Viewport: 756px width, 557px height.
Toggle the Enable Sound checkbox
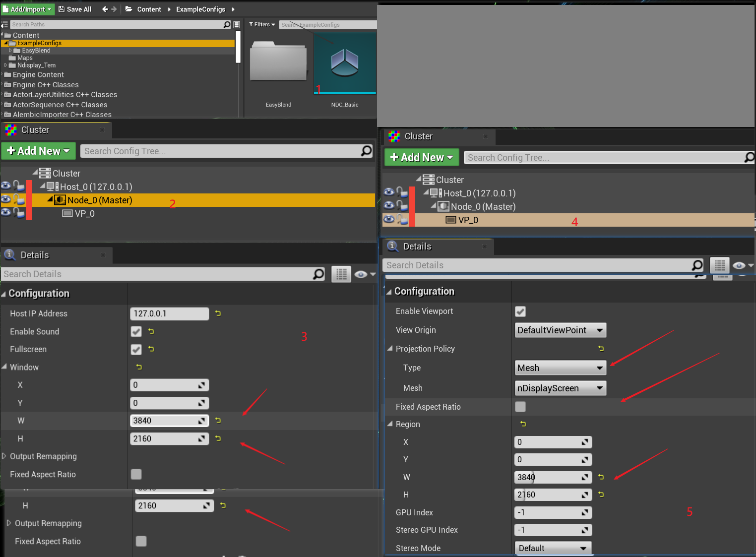tap(136, 331)
